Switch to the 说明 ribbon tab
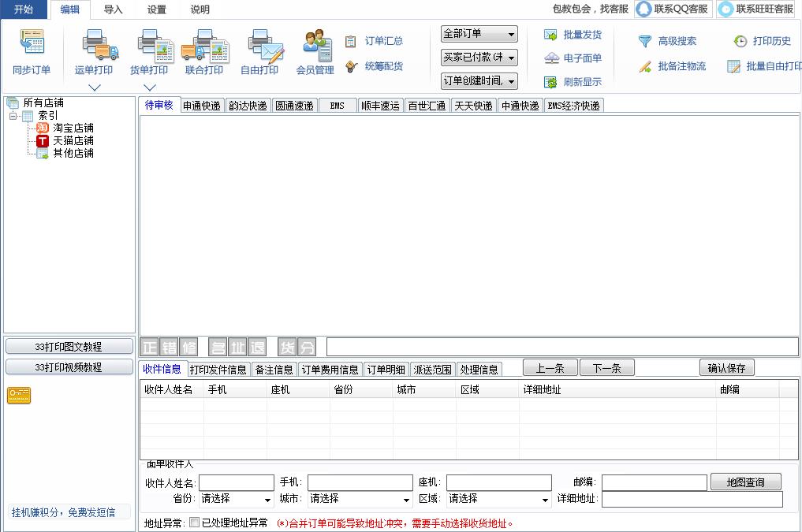Screen dimensions: 802x532 coord(200,9)
